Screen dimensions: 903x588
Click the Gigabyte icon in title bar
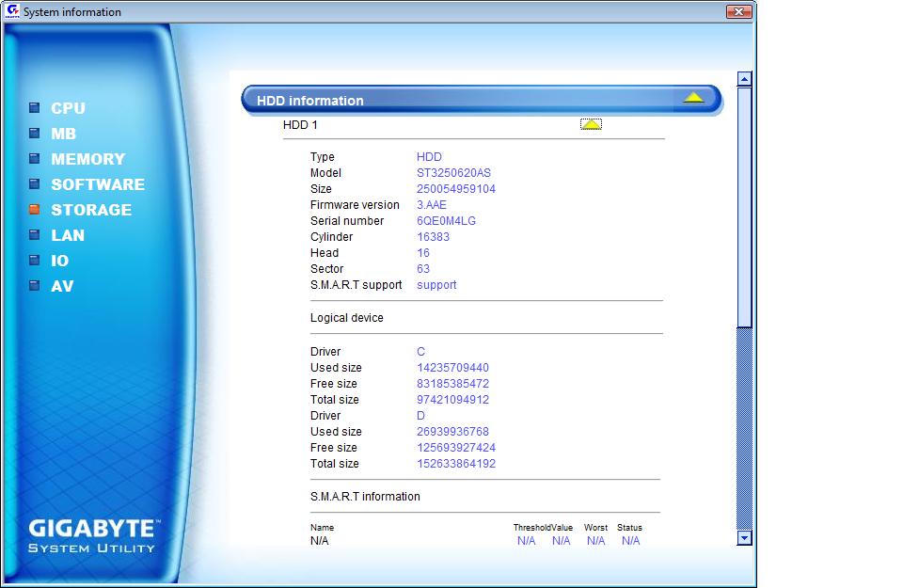tap(11, 12)
